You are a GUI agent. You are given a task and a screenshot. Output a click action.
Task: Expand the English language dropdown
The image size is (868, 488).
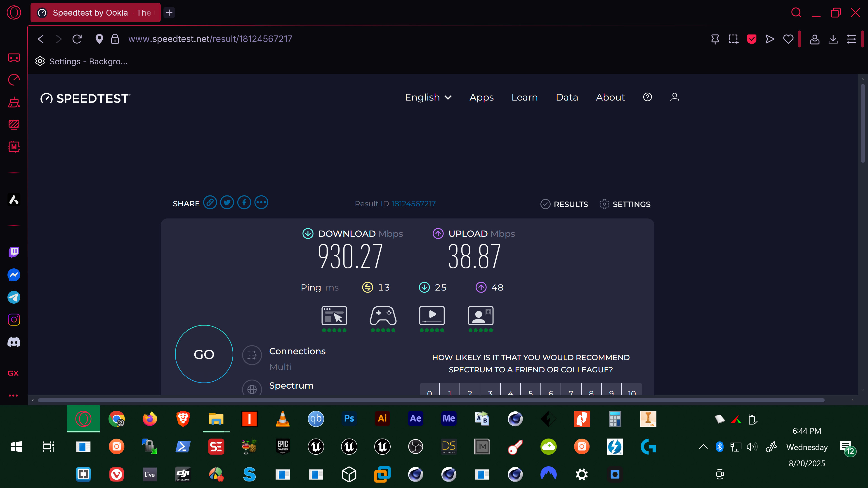(x=428, y=97)
